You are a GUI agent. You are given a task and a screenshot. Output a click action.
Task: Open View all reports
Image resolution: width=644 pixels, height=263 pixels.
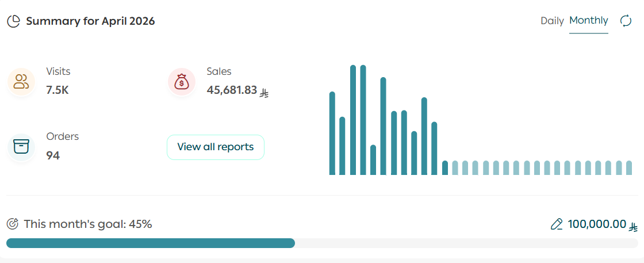click(215, 147)
